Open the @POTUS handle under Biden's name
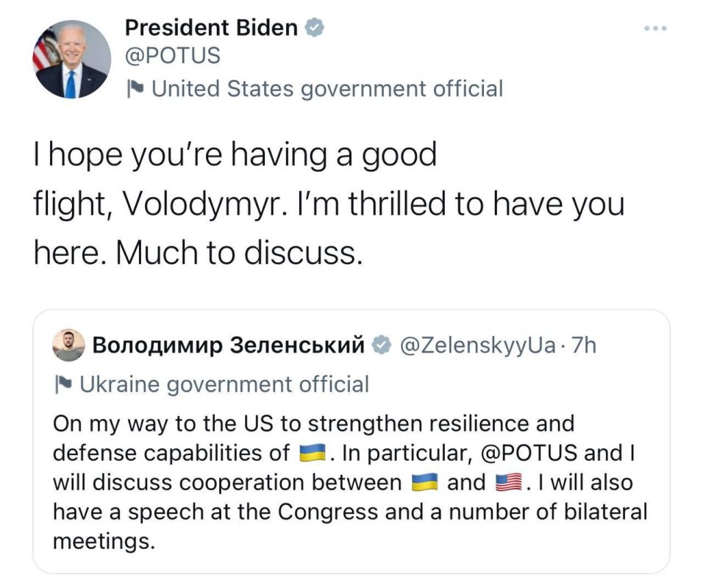Image resolution: width=703 pixels, height=588 pixels. 173,56
